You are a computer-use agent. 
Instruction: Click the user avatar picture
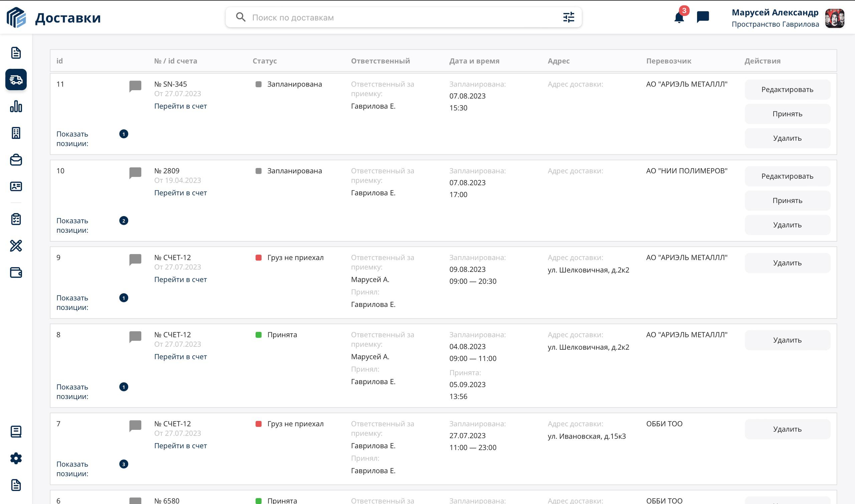click(835, 18)
